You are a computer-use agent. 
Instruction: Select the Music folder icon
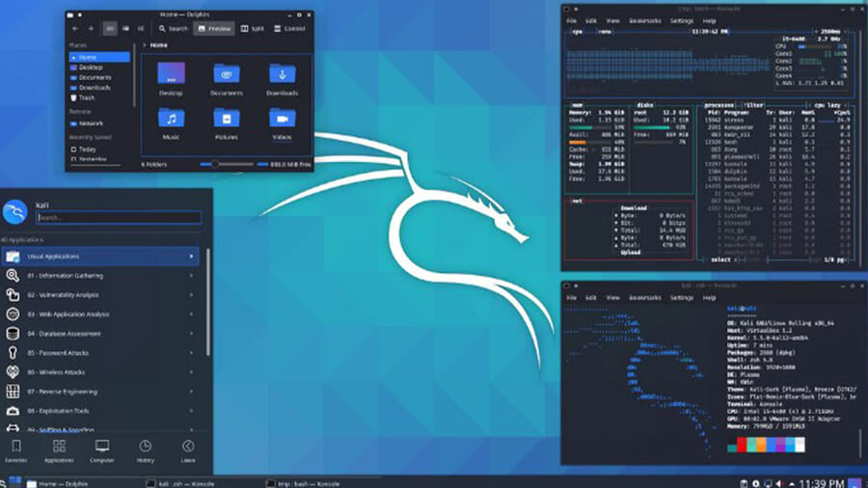(x=171, y=118)
